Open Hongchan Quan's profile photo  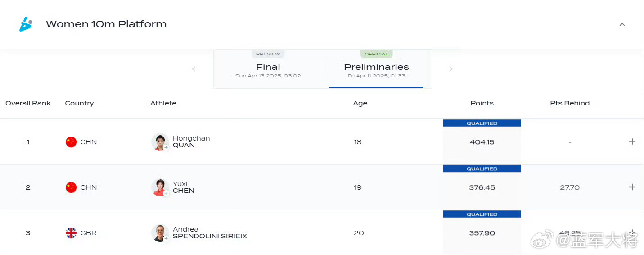point(160,142)
